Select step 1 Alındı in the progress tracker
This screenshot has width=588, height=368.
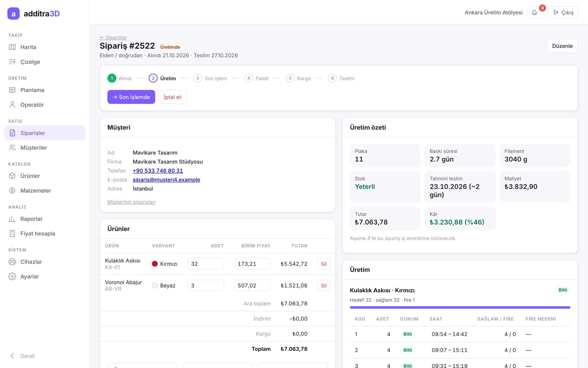tap(119, 78)
